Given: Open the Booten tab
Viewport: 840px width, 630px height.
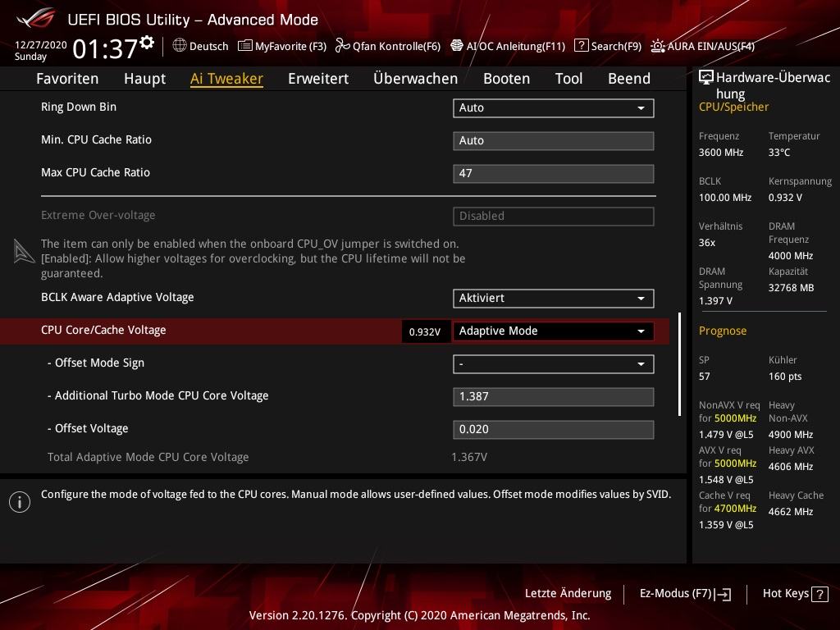Looking at the screenshot, I should point(506,79).
